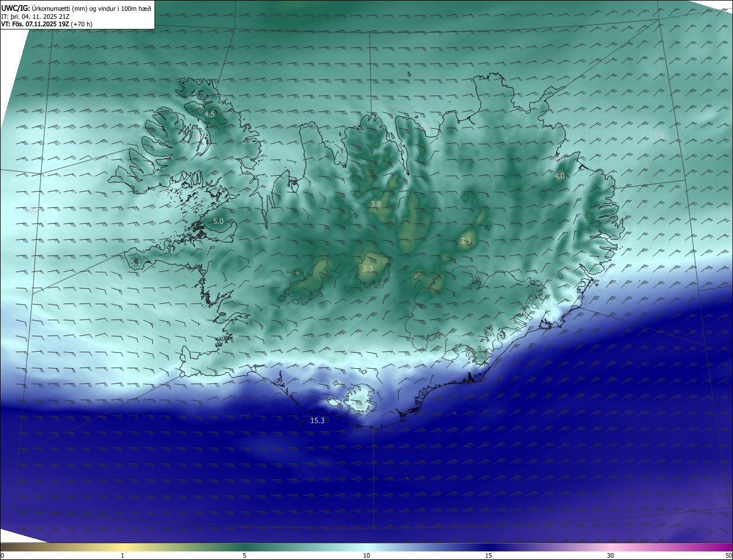Click the 4.0 value label on the map
This screenshot has width=733, height=560.
[559, 176]
